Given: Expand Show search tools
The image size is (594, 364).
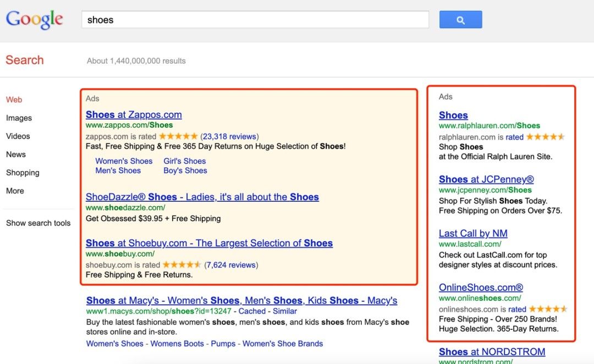Looking at the screenshot, I should pyautogui.click(x=38, y=223).
